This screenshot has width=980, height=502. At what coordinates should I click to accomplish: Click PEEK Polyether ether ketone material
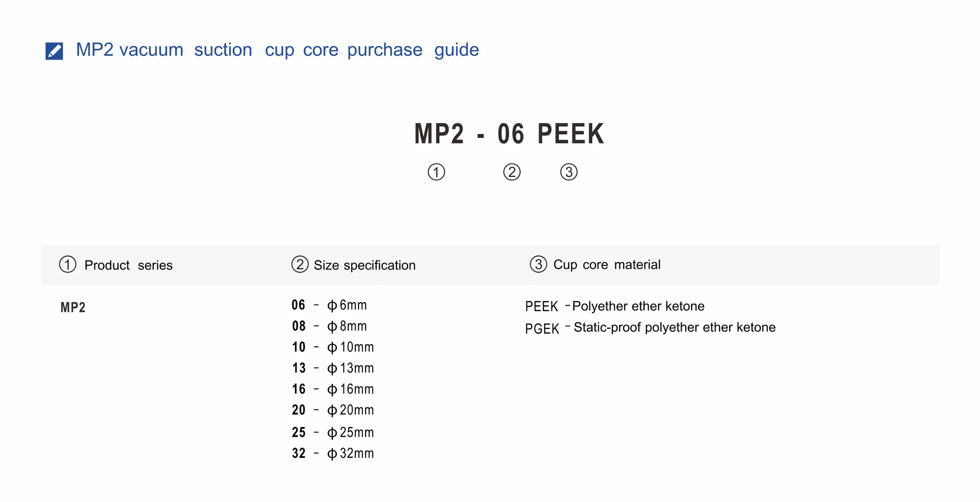click(615, 306)
